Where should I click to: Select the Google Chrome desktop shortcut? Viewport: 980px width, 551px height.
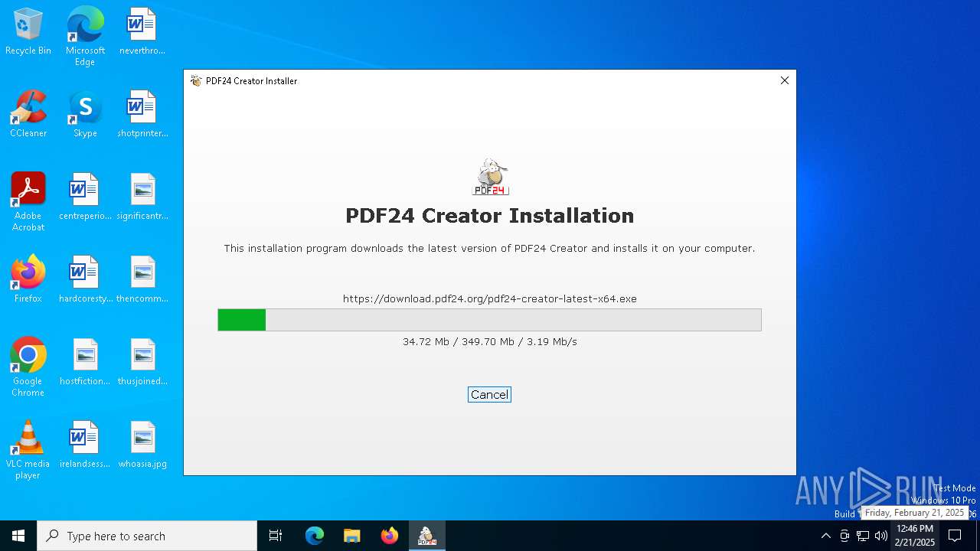point(28,367)
